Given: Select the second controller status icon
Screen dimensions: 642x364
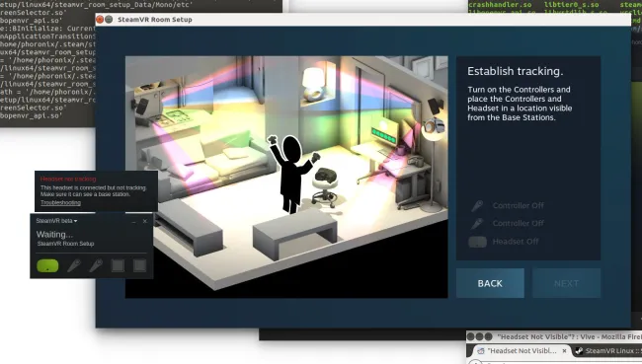Looking at the screenshot, I should coord(96,265).
